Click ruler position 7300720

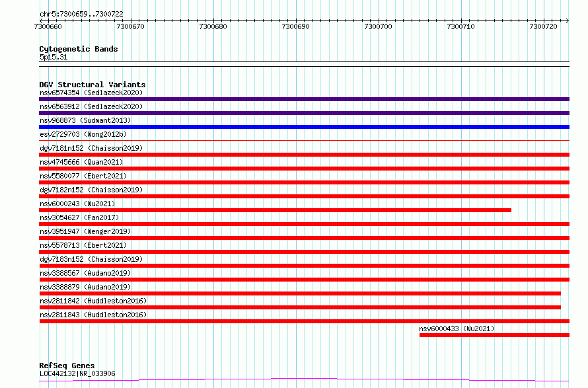pos(543,26)
